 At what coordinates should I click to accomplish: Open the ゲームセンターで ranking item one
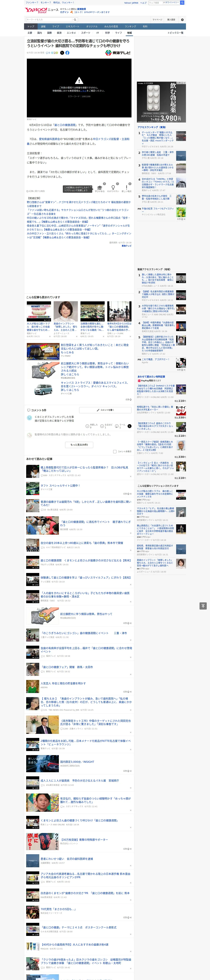click(158, 138)
